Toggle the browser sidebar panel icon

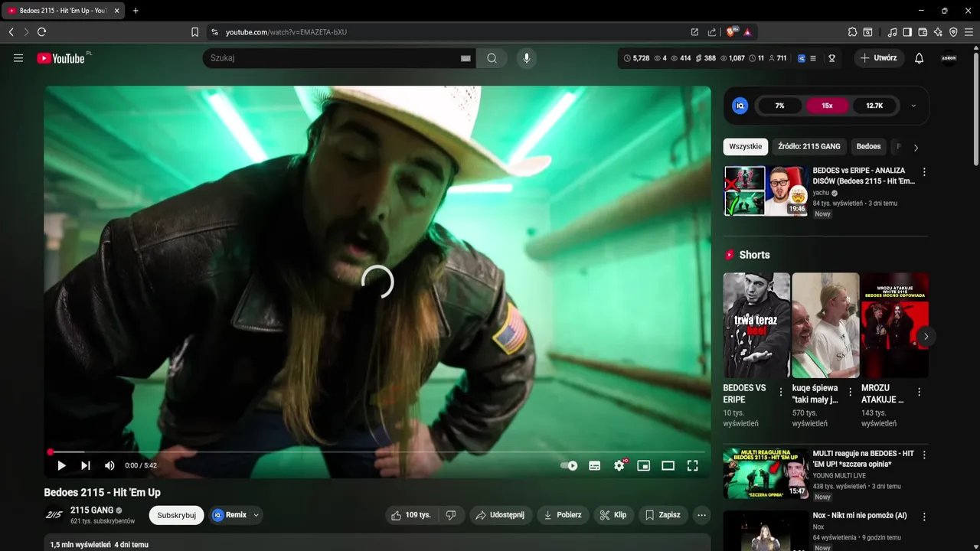(907, 32)
